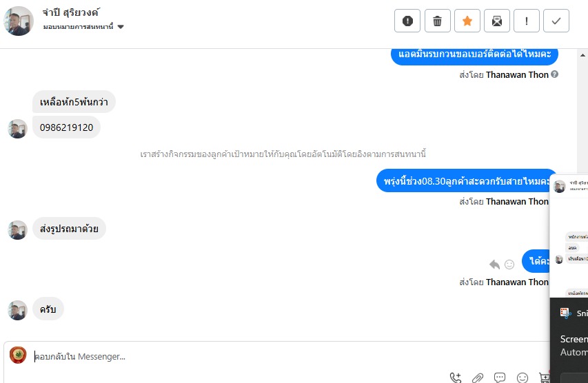588x383 pixels.
Task: Flag conversation with the exclamation mark button
Action: [527, 21]
